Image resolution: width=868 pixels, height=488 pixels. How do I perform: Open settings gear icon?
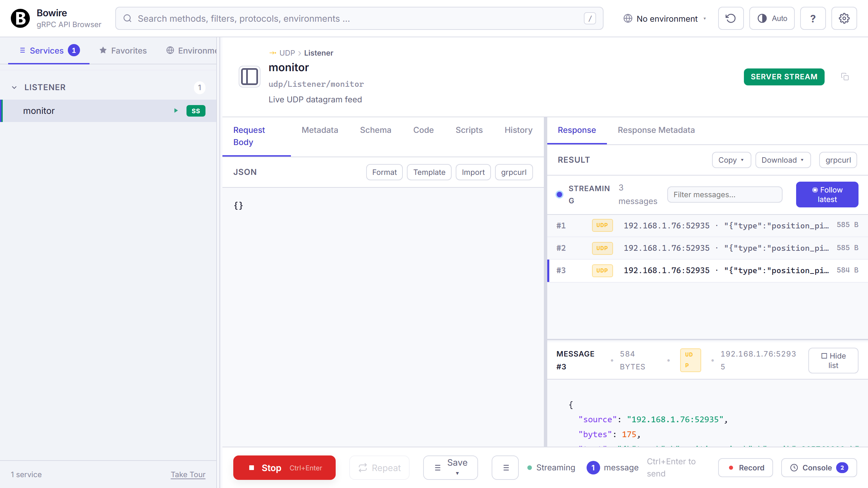pos(844,18)
